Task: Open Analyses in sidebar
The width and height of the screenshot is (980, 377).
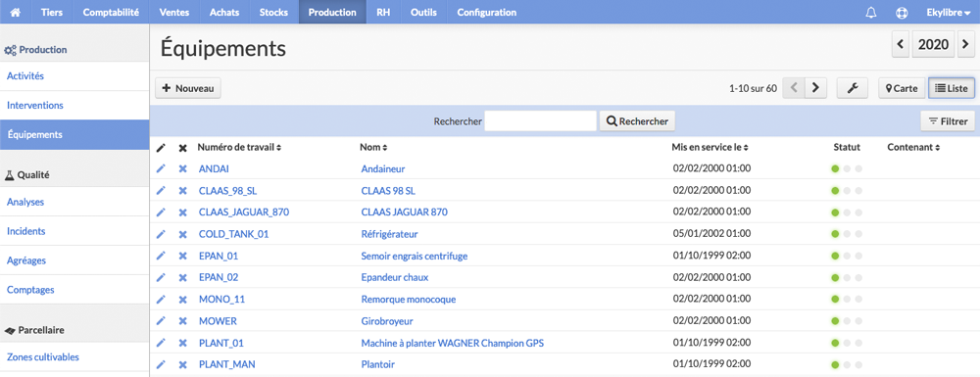Action: [74, 202]
